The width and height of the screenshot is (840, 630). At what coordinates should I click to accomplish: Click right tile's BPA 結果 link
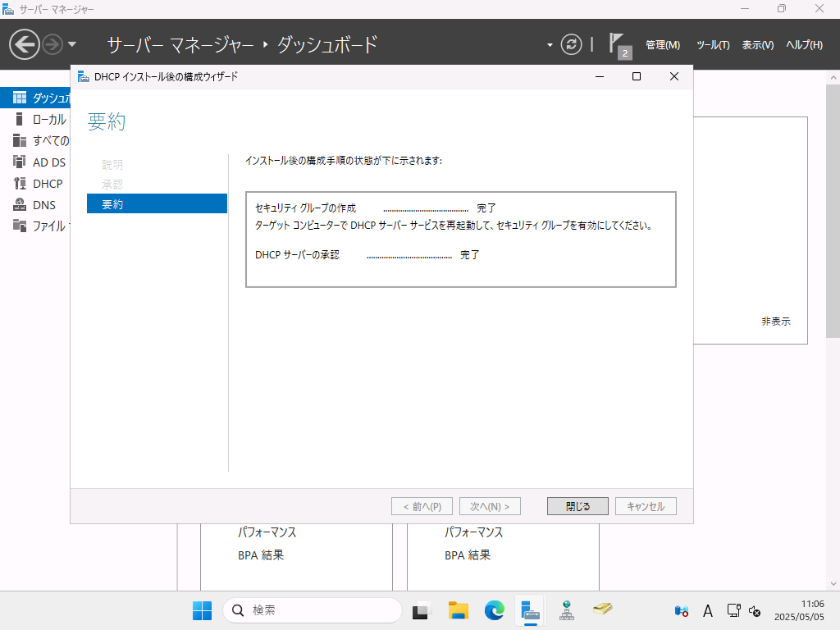(468, 555)
